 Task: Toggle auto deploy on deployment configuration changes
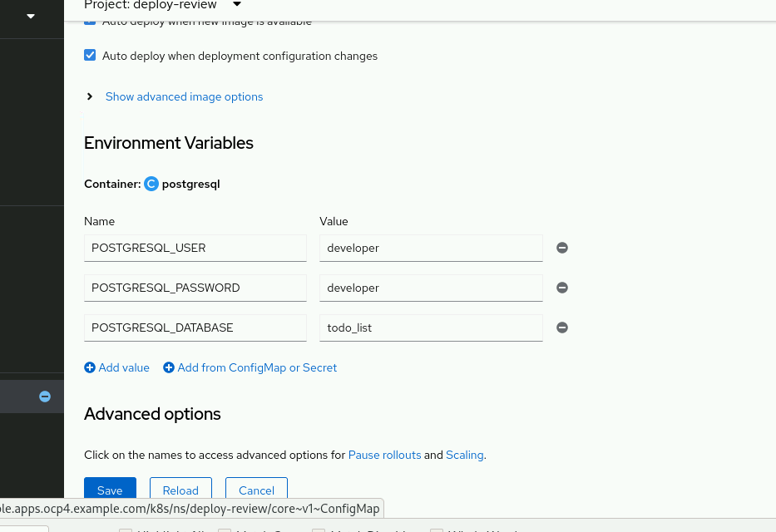[90, 56]
